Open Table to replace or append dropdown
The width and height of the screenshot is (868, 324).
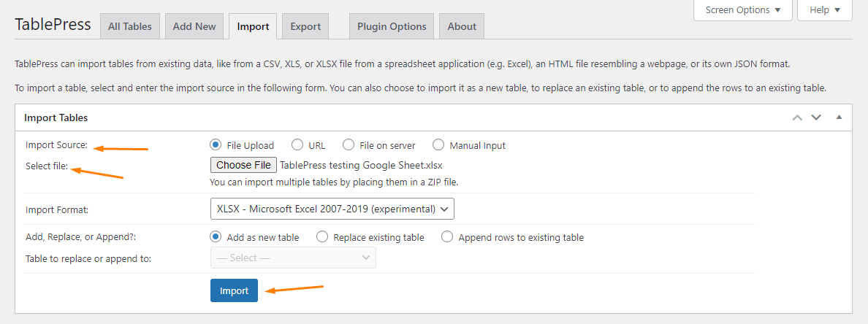[293, 258]
